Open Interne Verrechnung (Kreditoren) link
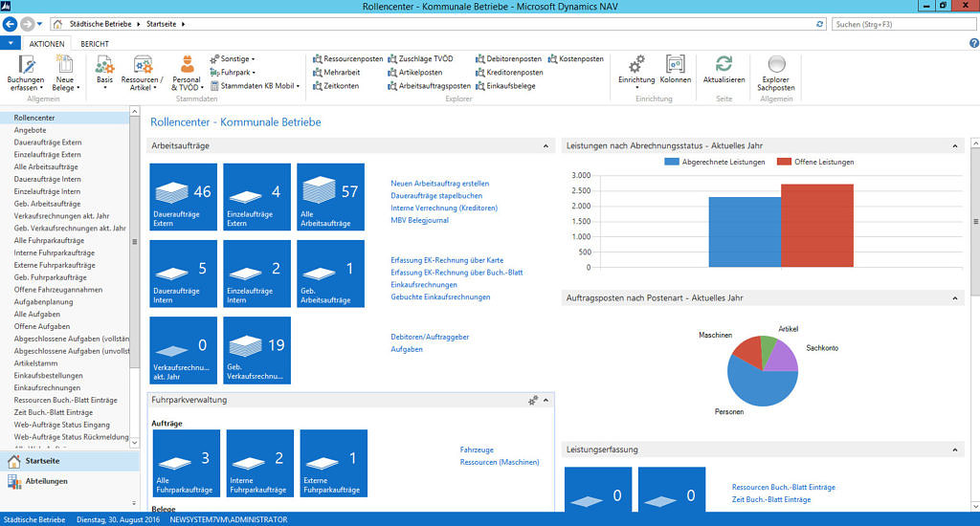The image size is (980, 526). point(444,208)
